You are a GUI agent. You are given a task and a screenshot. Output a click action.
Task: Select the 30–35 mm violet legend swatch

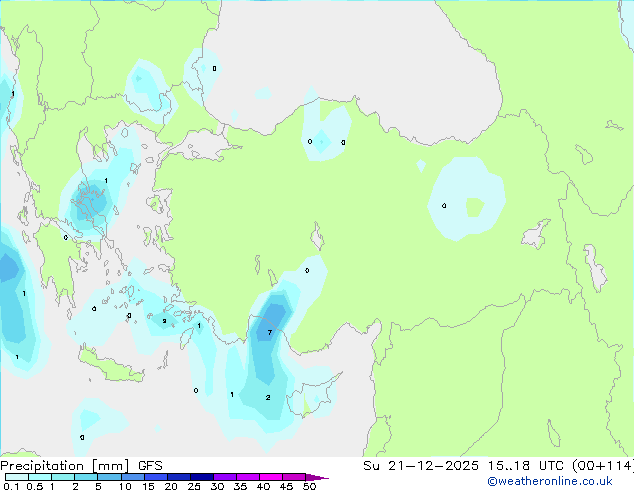pyautogui.click(x=225, y=477)
